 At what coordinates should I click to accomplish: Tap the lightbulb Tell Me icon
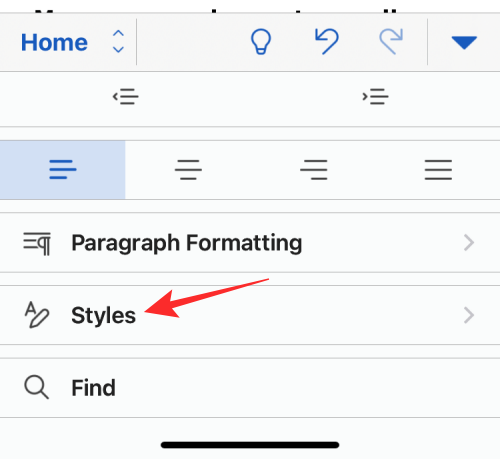[x=261, y=42]
